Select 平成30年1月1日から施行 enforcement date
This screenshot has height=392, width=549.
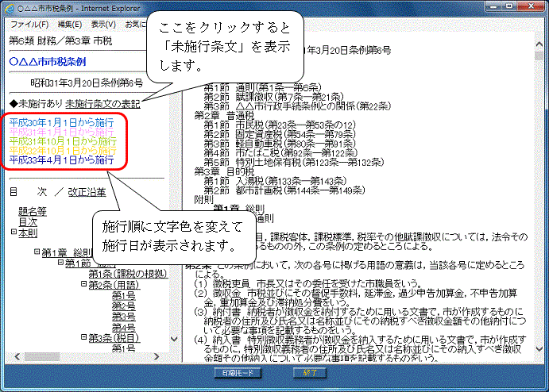coord(61,123)
